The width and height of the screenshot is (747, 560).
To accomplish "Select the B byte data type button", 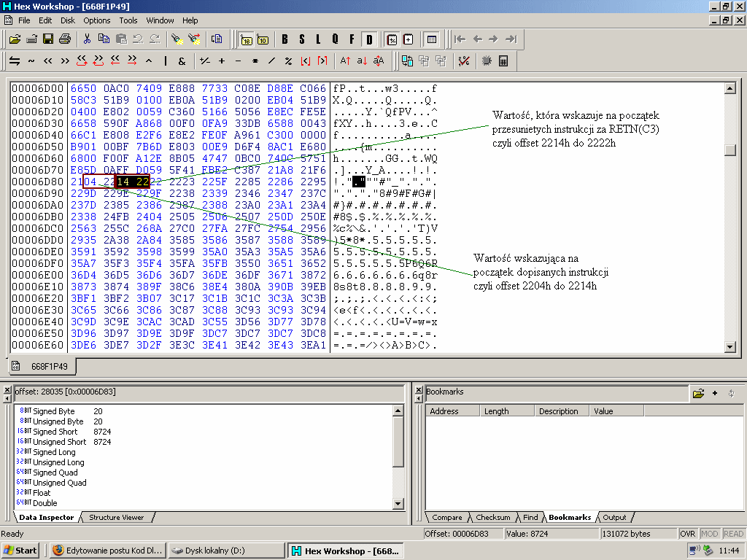I will (285, 39).
